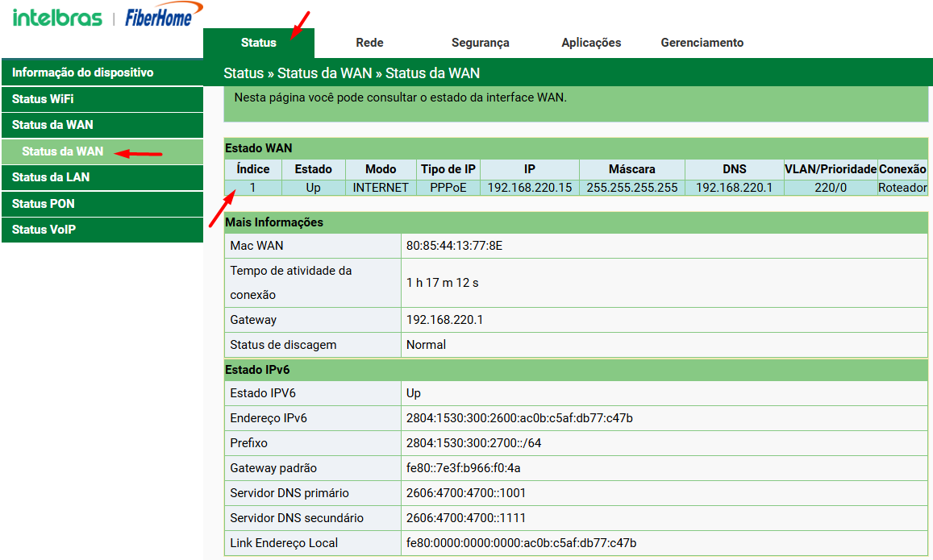Select IP value 192.168.220.15
This screenshot has height=560, width=933.
(x=530, y=188)
